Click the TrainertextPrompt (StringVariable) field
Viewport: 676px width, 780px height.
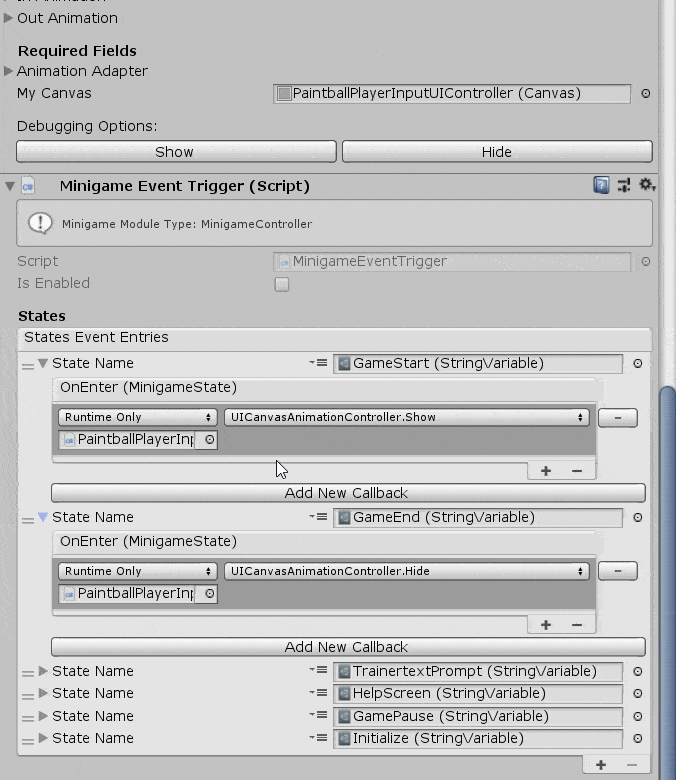pos(478,672)
